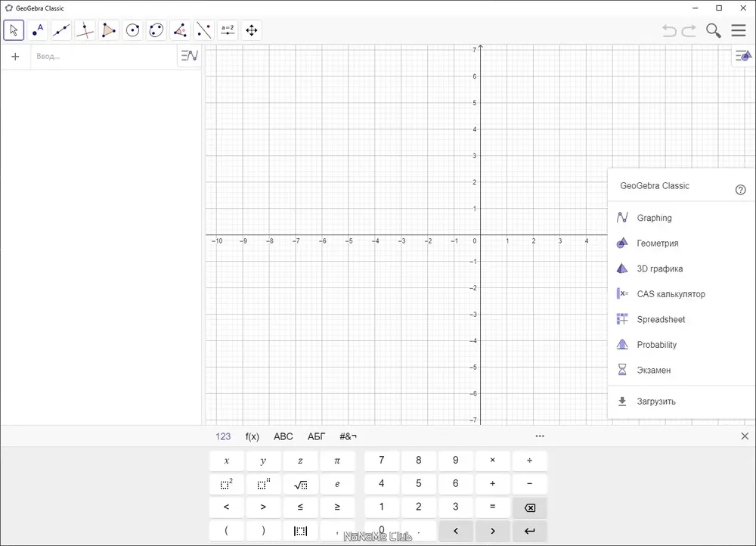Tap the π key
The image size is (756, 546).
click(x=337, y=461)
